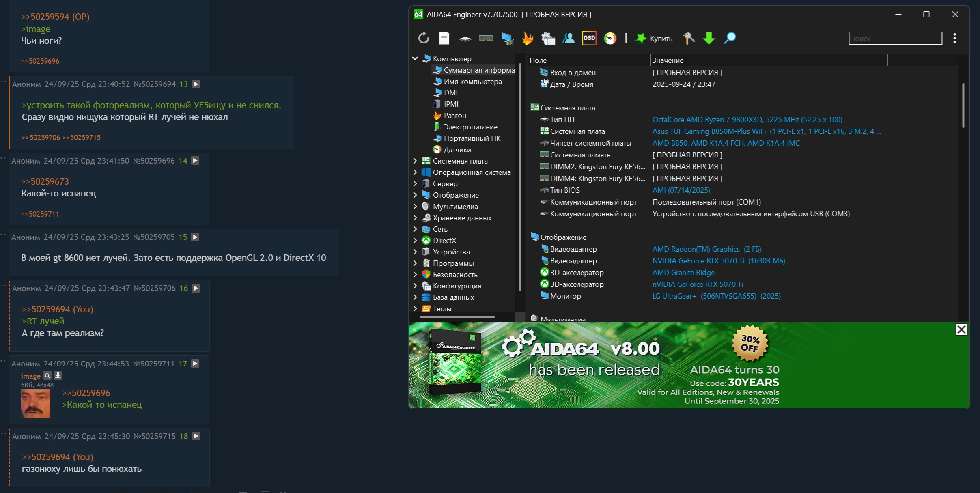Collapse the Компьютер tree node
Image resolution: width=980 pixels, height=493 pixels.
(415, 58)
